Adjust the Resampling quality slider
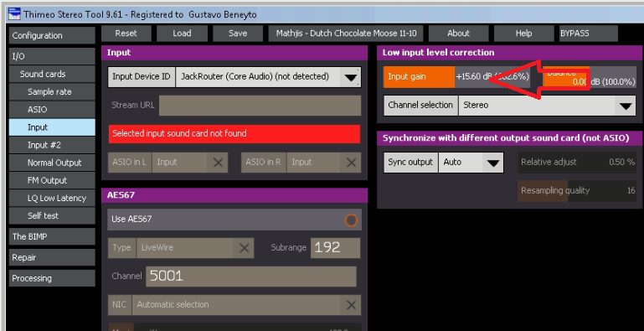This screenshot has height=331, width=644. coord(577,191)
